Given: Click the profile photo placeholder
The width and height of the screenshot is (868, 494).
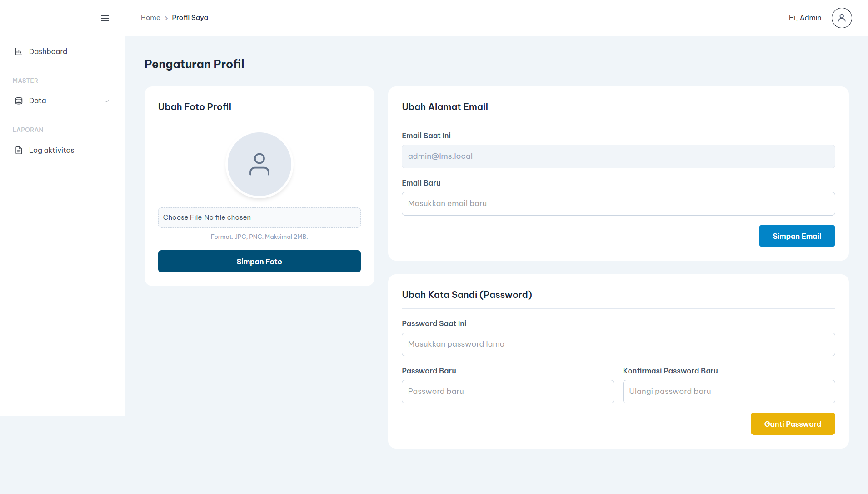Looking at the screenshot, I should [259, 164].
